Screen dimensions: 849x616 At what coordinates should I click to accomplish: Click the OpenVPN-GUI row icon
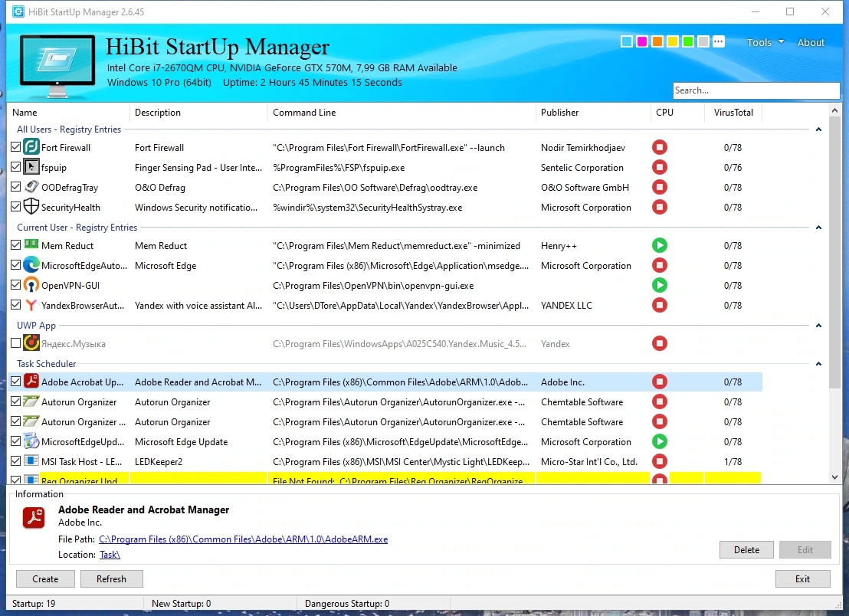point(31,285)
